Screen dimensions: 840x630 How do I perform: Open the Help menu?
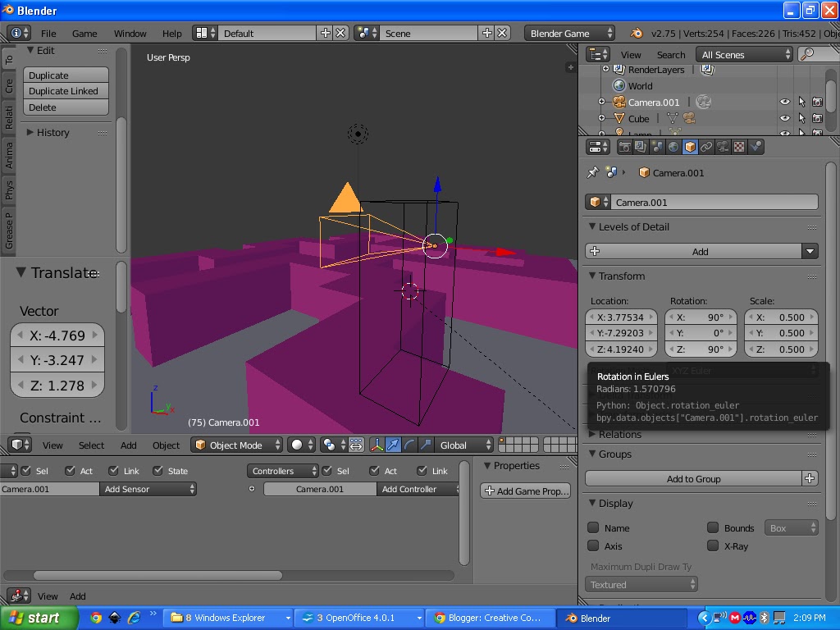pyautogui.click(x=172, y=33)
